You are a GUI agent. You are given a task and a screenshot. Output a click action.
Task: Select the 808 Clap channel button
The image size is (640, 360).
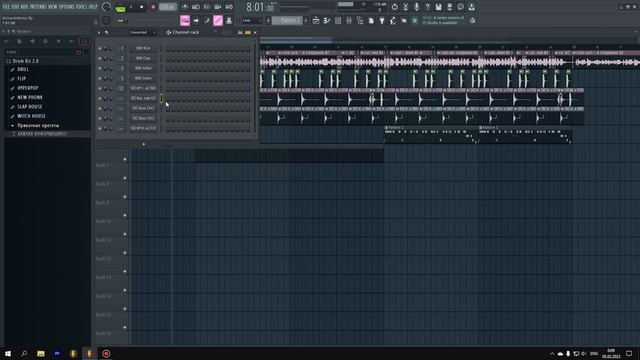[x=143, y=58]
